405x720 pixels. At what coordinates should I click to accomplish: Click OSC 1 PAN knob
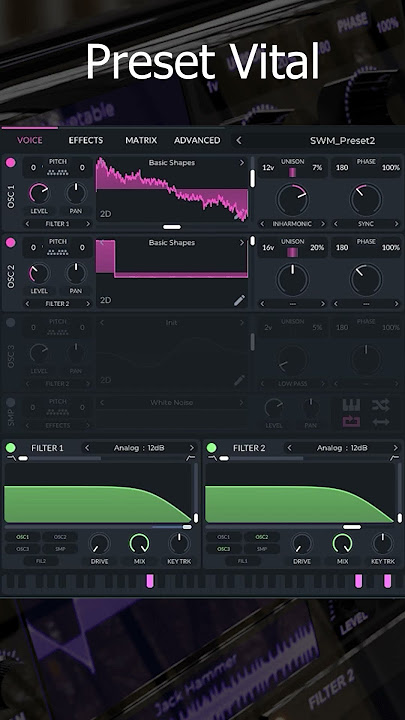coord(76,193)
